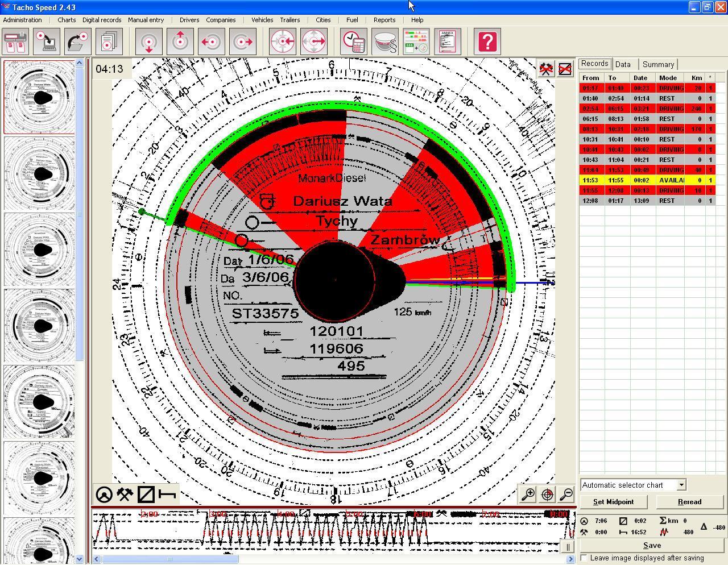Open the Administration menu

pyautogui.click(x=22, y=20)
